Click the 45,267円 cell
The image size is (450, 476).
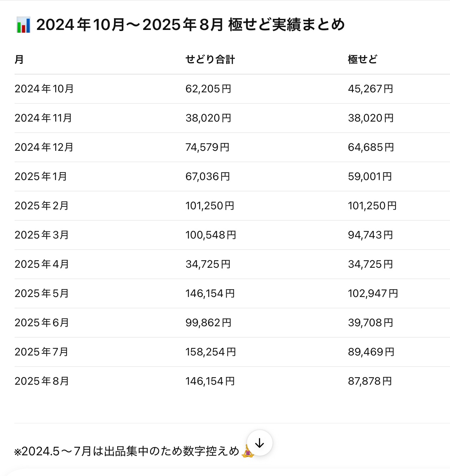click(371, 89)
